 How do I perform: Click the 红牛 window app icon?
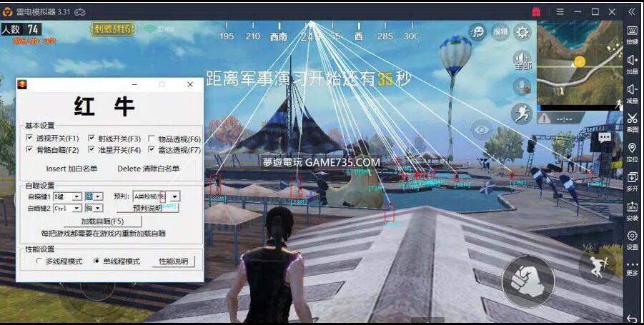(x=21, y=84)
